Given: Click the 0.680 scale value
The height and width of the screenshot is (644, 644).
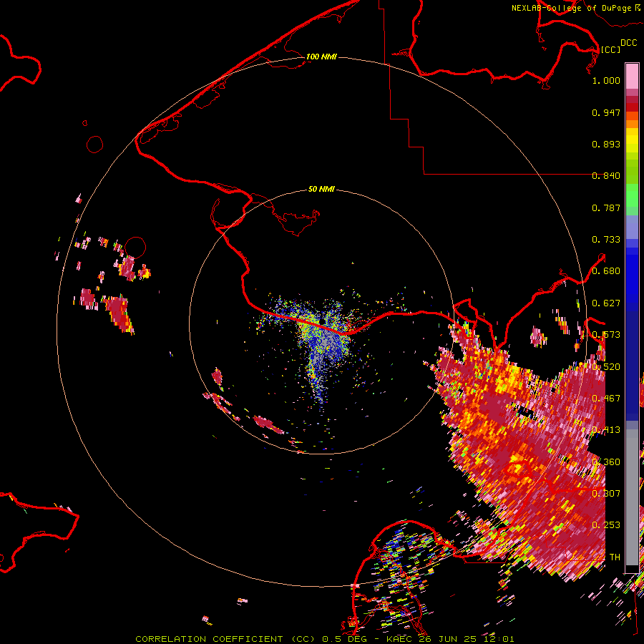Looking at the screenshot, I should point(606,271).
